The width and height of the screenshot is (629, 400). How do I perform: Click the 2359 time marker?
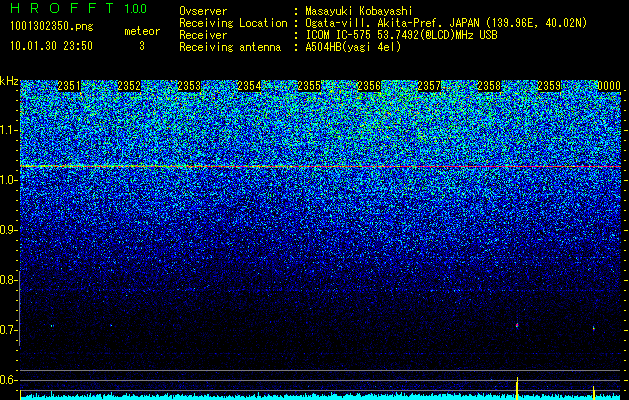(x=549, y=86)
